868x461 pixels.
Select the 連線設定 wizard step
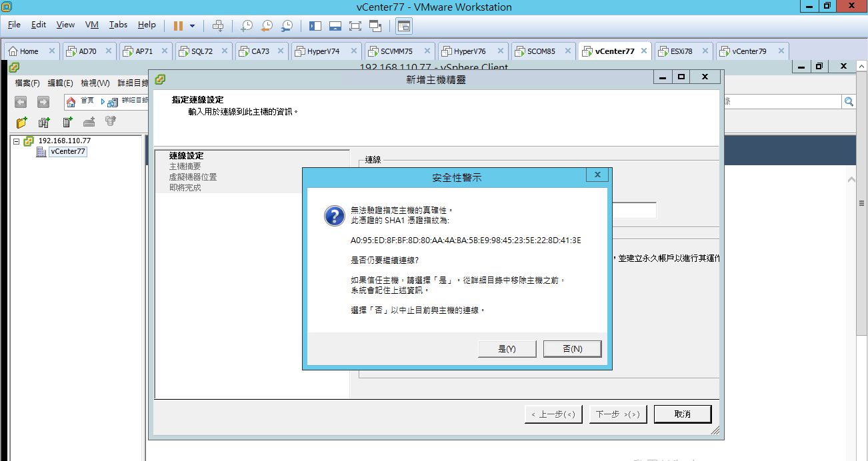[186, 156]
